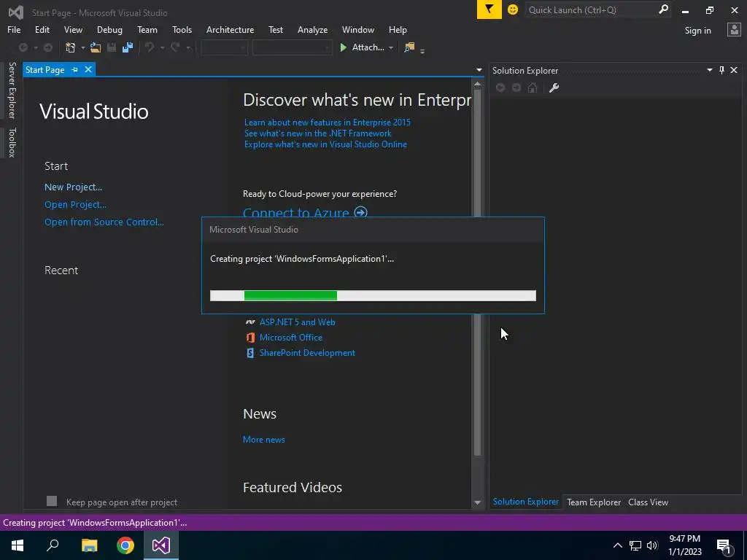This screenshot has width=747, height=560.
Task: Click the More news link
Action: click(264, 440)
